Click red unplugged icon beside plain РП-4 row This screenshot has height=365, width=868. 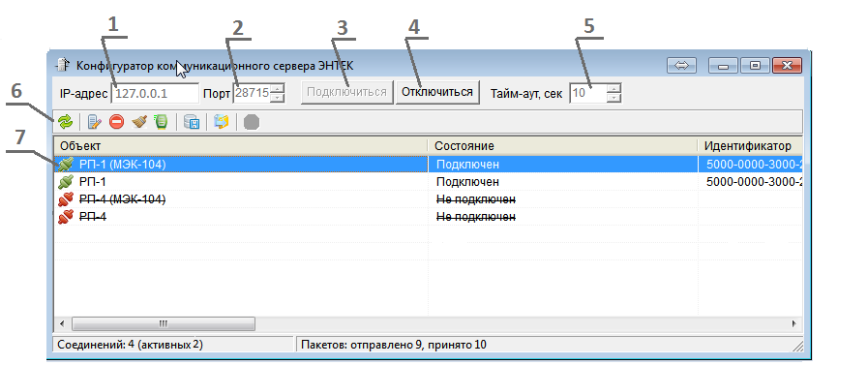pyautogui.click(x=66, y=217)
